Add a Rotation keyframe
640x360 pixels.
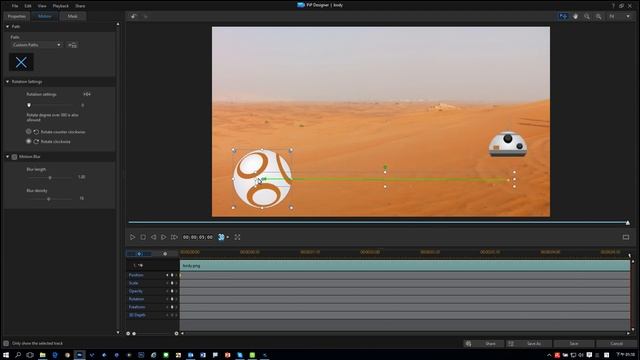172,299
